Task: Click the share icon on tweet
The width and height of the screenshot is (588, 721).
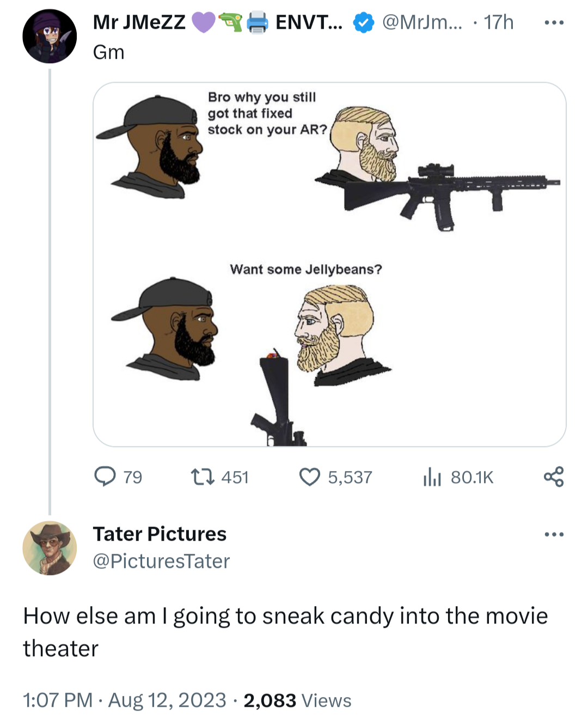Action: pyautogui.click(x=554, y=476)
